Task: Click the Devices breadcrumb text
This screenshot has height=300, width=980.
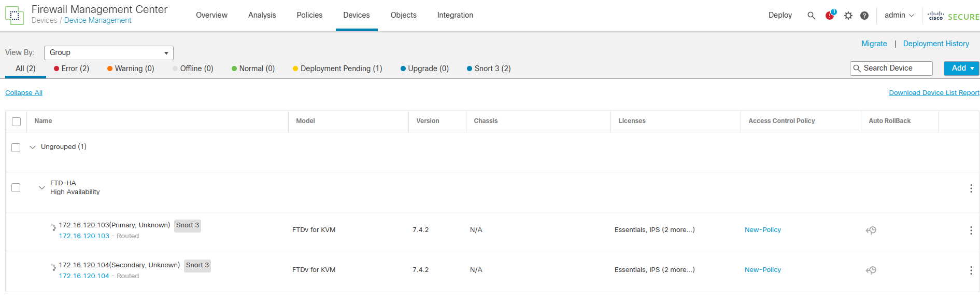Action: click(44, 20)
